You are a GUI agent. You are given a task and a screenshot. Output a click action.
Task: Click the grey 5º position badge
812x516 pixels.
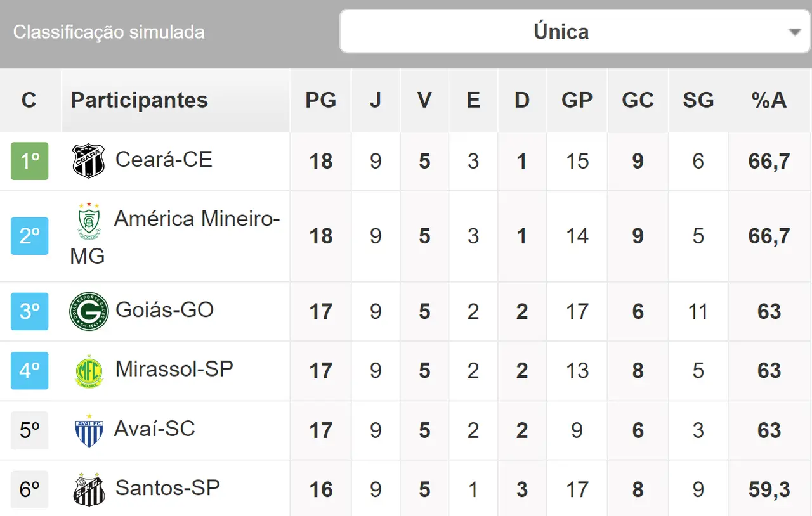[x=29, y=430]
